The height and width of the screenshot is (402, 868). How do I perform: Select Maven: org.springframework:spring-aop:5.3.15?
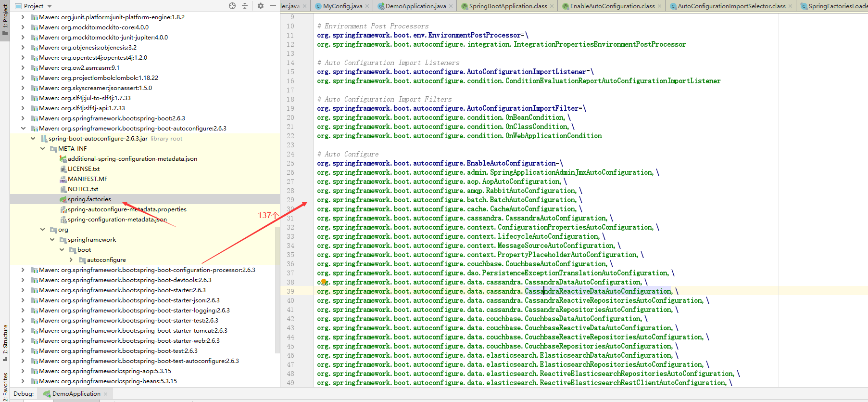pyautogui.click(x=105, y=371)
